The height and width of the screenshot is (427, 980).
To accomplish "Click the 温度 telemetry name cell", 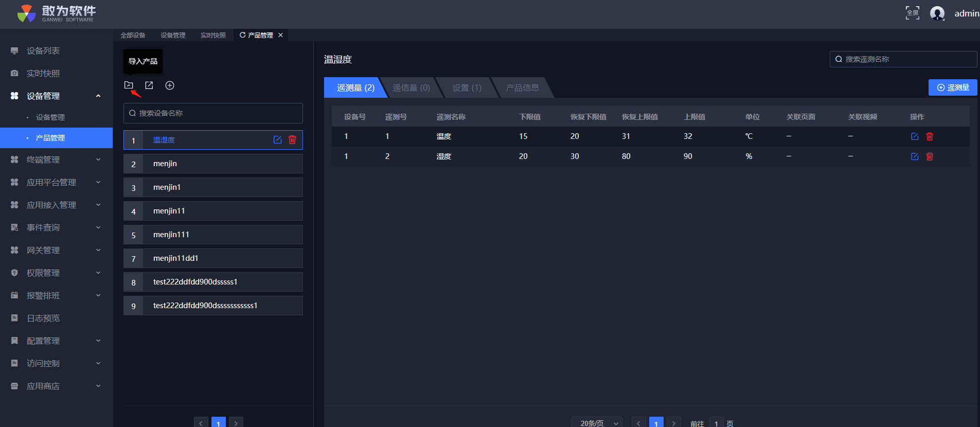I will click(x=444, y=136).
